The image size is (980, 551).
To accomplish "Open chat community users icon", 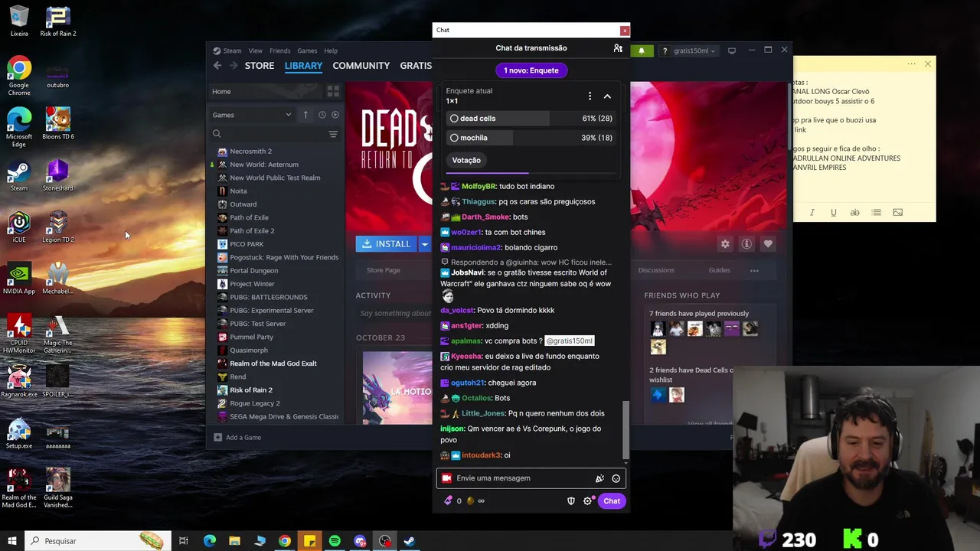I will coord(618,48).
